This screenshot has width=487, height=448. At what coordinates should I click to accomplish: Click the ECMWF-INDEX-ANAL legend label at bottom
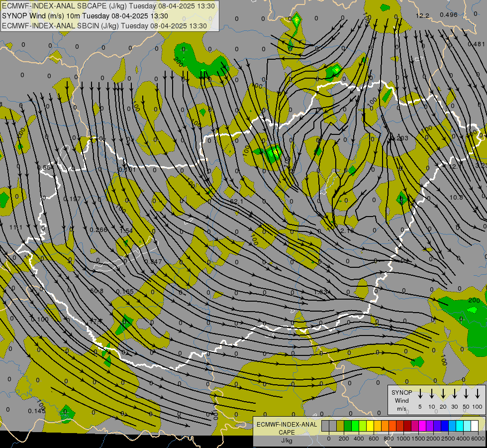click(287, 425)
